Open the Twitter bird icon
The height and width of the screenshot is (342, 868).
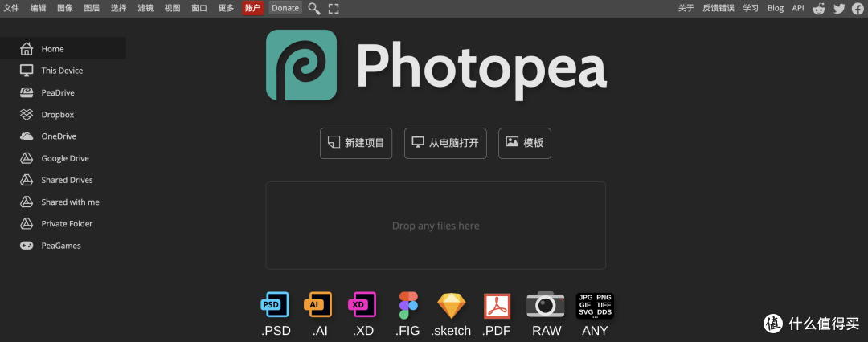[839, 8]
